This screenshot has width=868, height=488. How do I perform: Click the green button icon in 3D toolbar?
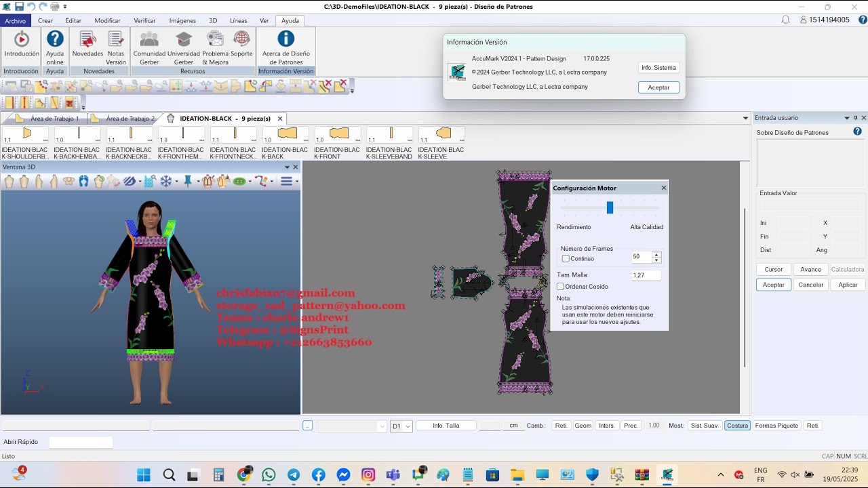pyautogui.click(x=239, y=182)
